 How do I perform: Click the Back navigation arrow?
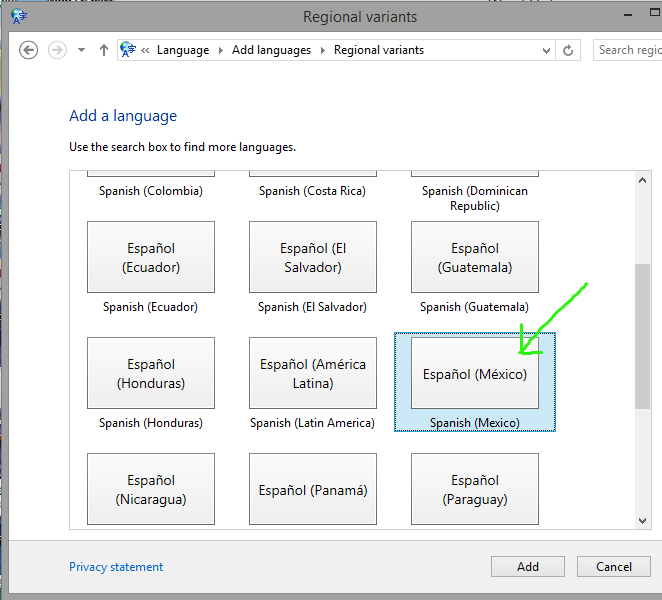pyautogui.click(x=28, y=50)
